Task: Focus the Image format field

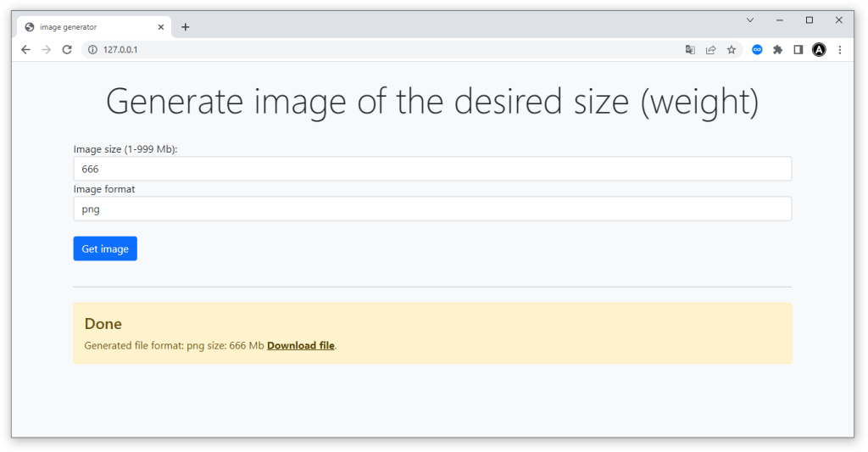Action: (x=432, y=209)
